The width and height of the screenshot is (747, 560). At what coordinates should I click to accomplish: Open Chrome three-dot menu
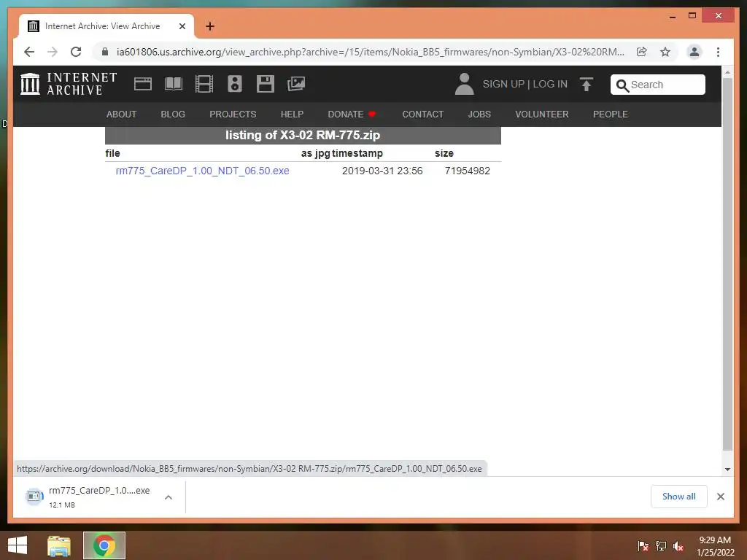pyautogui.click(x=718, y=52)
